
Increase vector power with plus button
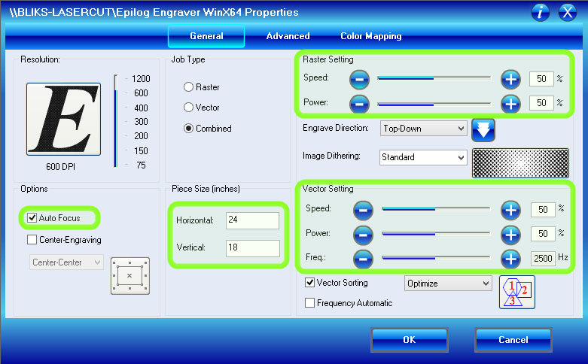point(510,235)
